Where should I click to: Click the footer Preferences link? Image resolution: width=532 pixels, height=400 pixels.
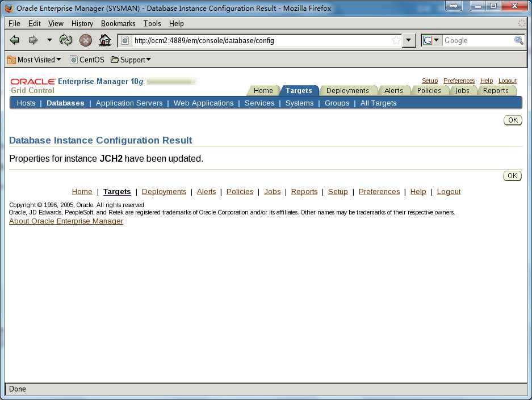point(379,192)
